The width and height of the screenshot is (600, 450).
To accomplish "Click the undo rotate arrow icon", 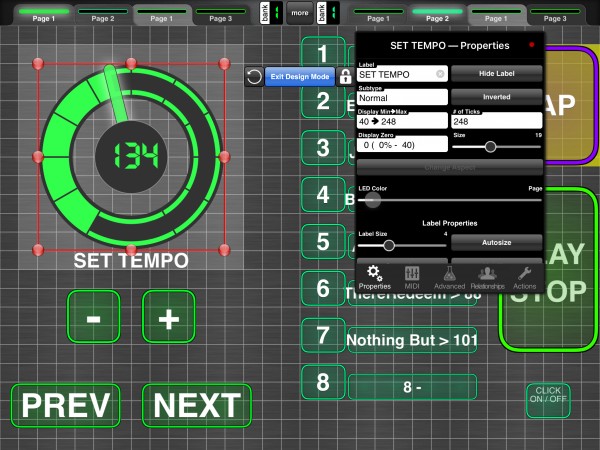I will click(x=254, y=77).
